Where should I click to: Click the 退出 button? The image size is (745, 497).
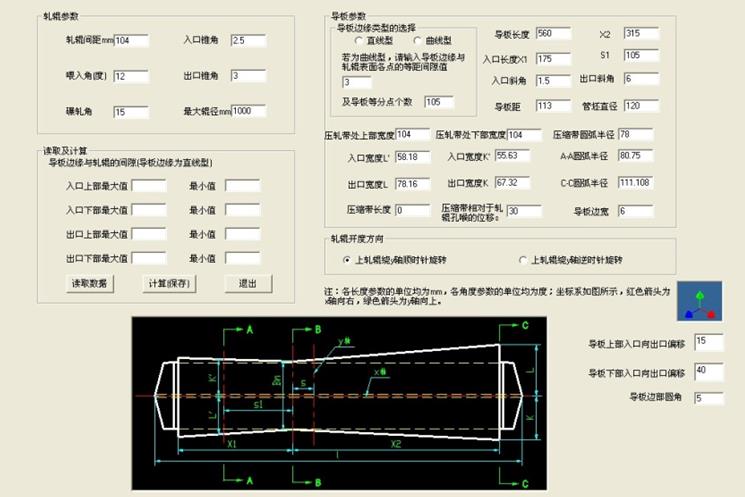click(x=248, y=284)
